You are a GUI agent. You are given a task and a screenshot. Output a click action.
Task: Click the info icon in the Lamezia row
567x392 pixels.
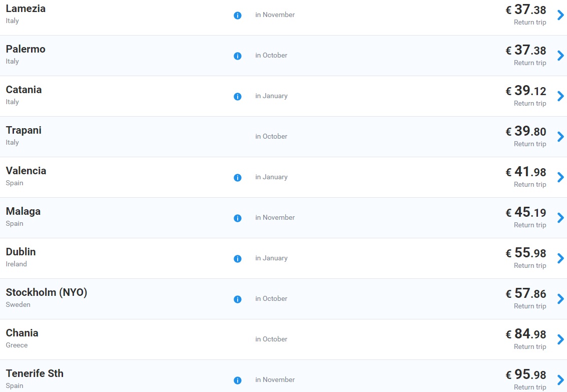click(x=238, y=16)
